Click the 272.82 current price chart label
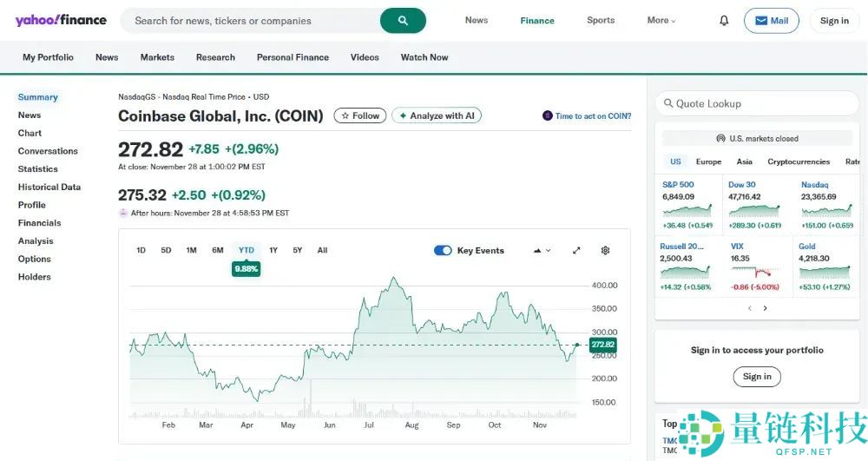Image resolution: width=868 pixels, height=461 pixels. coord(603,344)
